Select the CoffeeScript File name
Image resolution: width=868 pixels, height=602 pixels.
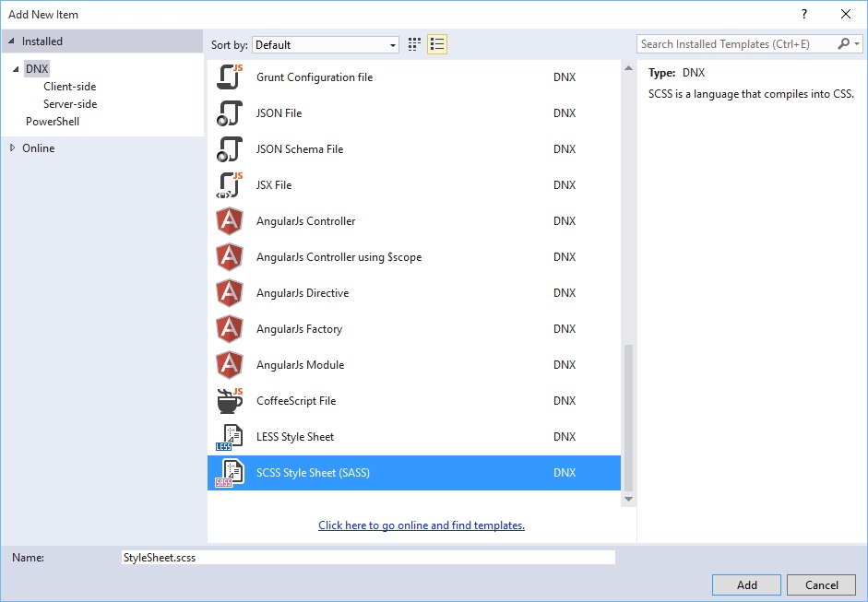[296, 401]
